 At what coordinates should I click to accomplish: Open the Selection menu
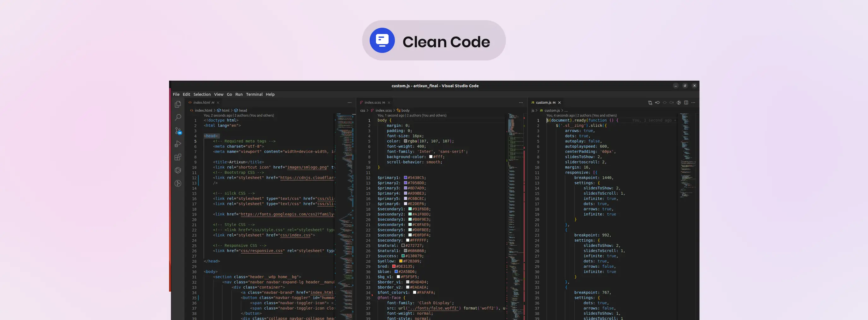(202, 94)
